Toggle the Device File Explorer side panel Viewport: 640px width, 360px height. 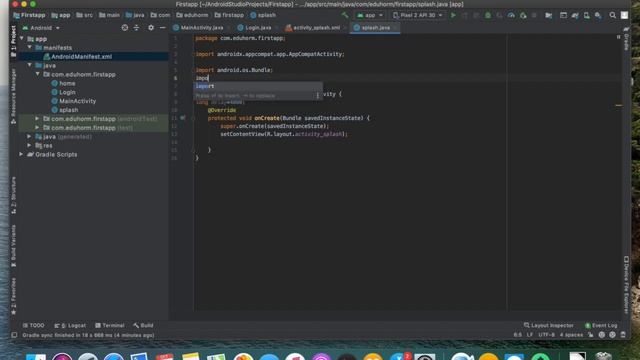tap(627, 285)
